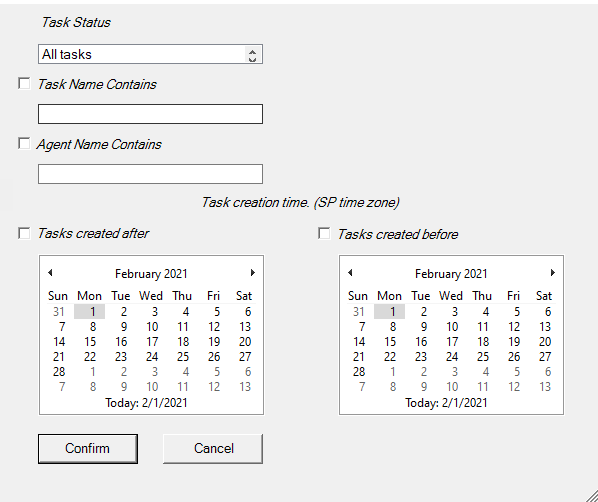Screen dimensions: 598x502
Task: Select February 28 in created-before calendar
Action: (359, 372)
